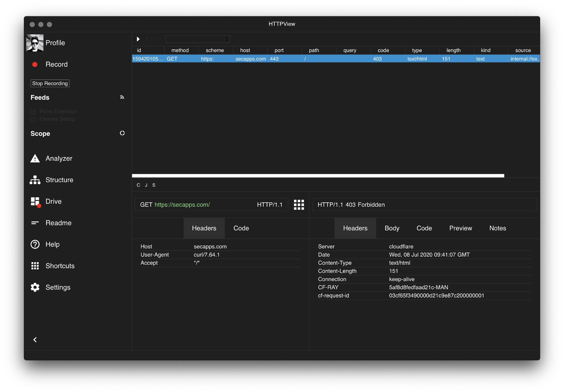
Task: Collapse the sidebar with the chevron arrow
Action: click(x=35, y=340)
